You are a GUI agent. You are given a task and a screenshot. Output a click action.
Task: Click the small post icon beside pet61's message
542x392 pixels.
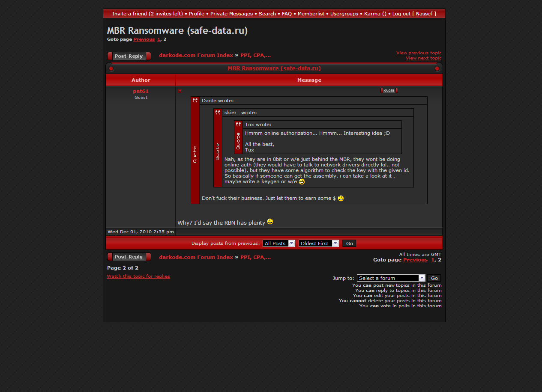click(x=180, y=91)
